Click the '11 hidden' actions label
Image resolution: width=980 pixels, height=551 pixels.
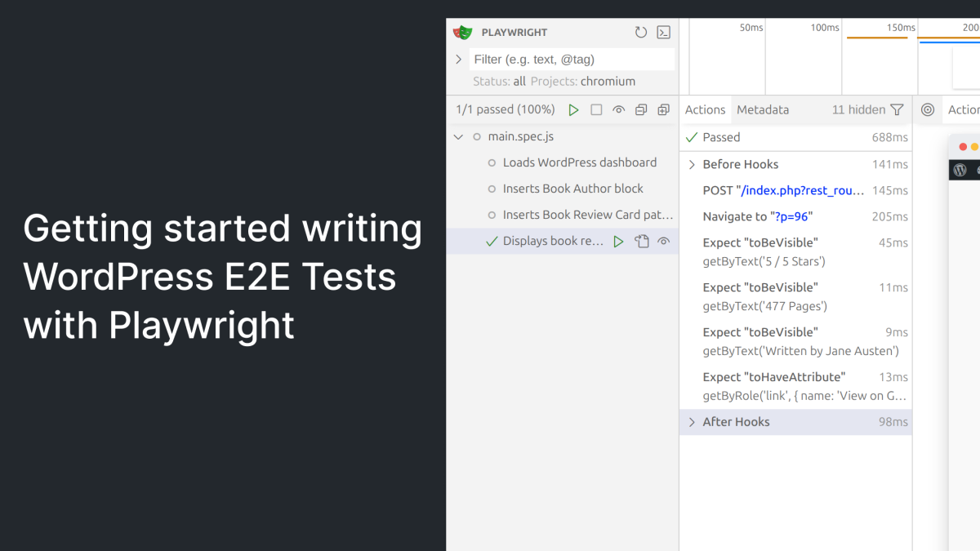(858, 109)
